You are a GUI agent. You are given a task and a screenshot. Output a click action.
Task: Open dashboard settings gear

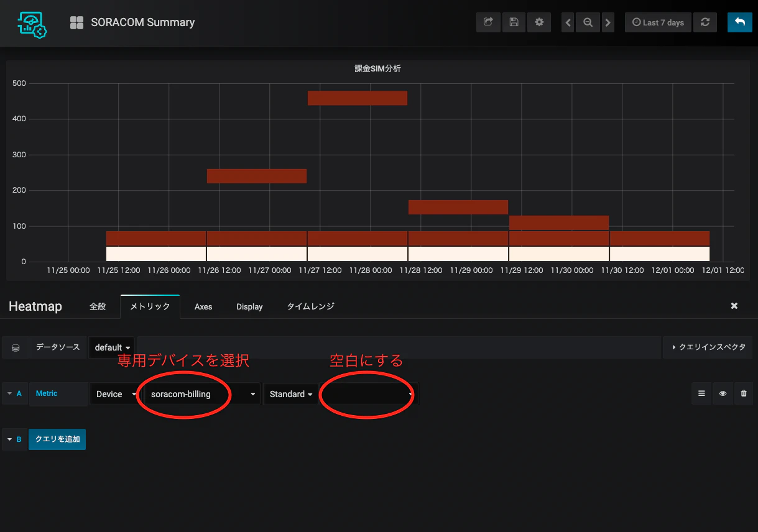(x=539, y=22)
